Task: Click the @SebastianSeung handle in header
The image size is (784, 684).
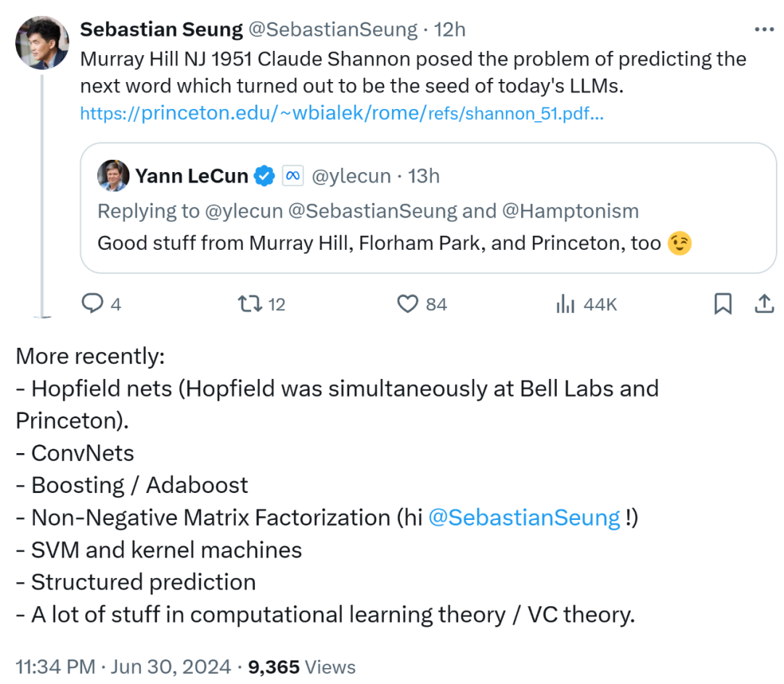Action: (x=333, y=30)
